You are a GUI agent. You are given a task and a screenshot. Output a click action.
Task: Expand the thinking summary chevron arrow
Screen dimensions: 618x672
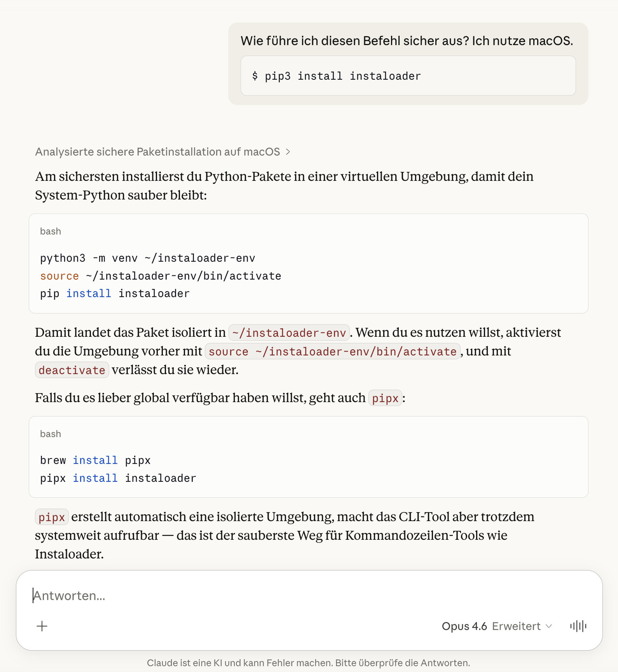tap(288, 152)
